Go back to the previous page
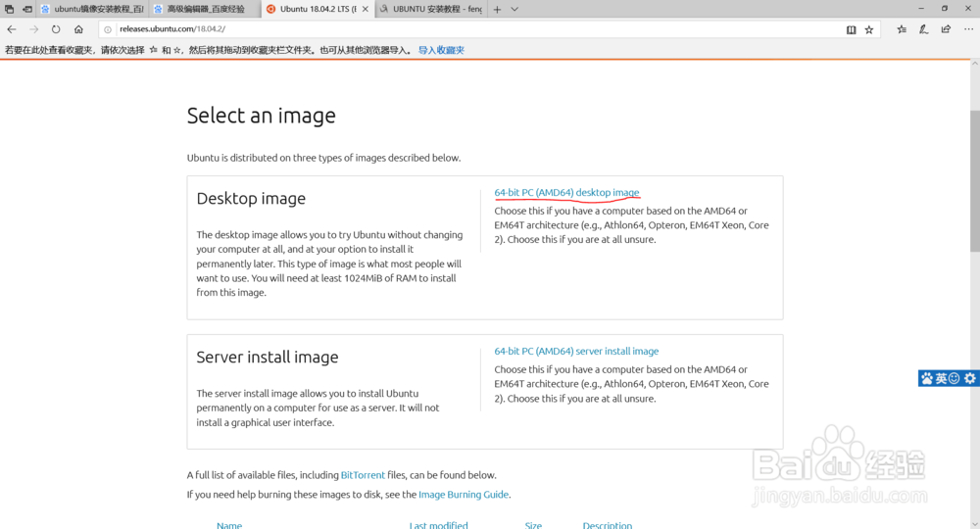Screen dimensions: 980x529 (12, 29)
